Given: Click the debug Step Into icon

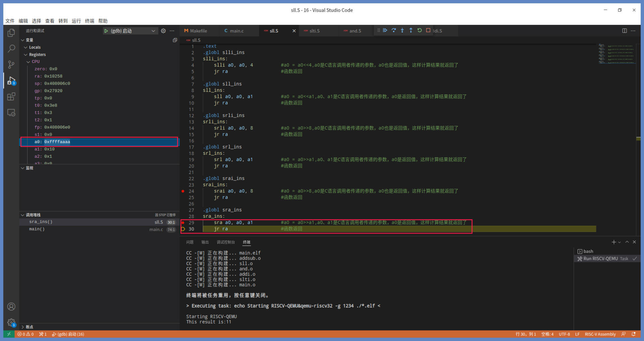Looking at the screenshot, I should coord(402,30).
